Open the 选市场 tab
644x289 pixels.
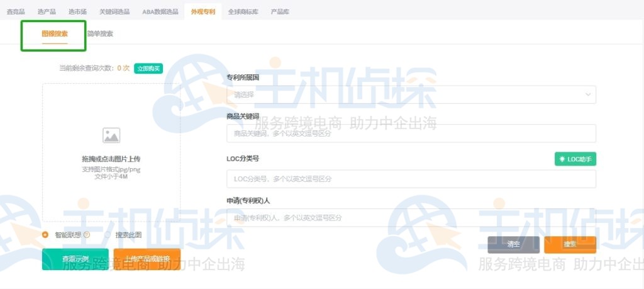pyautogui.click(x=77, y=11)
